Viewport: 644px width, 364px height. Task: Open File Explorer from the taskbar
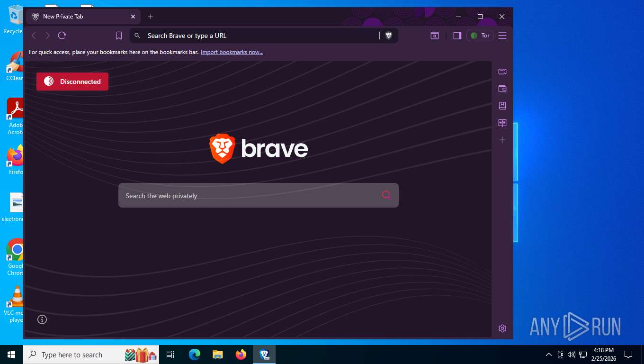(x=217, y=355)
